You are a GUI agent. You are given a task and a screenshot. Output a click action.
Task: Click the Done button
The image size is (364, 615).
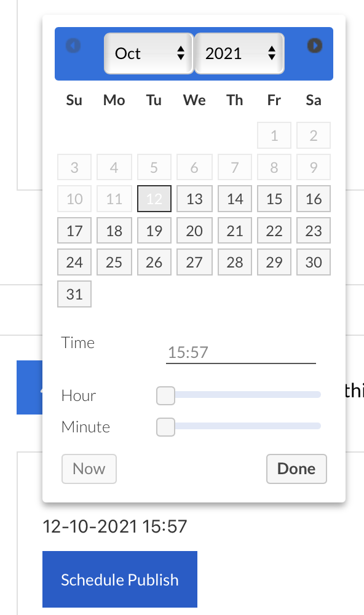coord(296,469)
